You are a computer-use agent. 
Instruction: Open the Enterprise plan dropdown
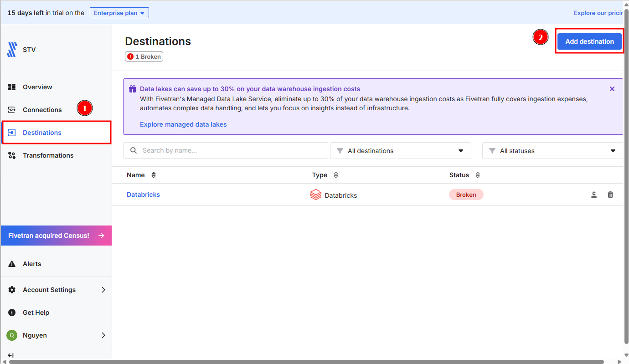[119, 13]
